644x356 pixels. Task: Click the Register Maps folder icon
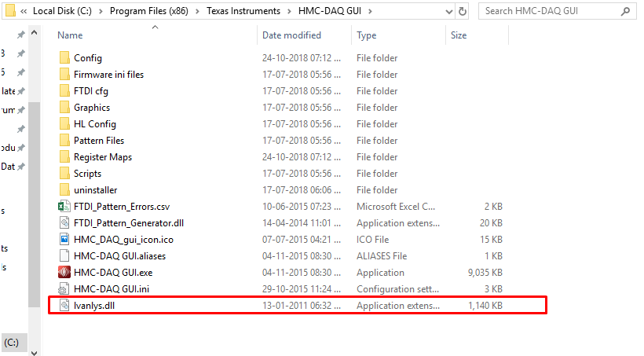(x=64, y=156)
